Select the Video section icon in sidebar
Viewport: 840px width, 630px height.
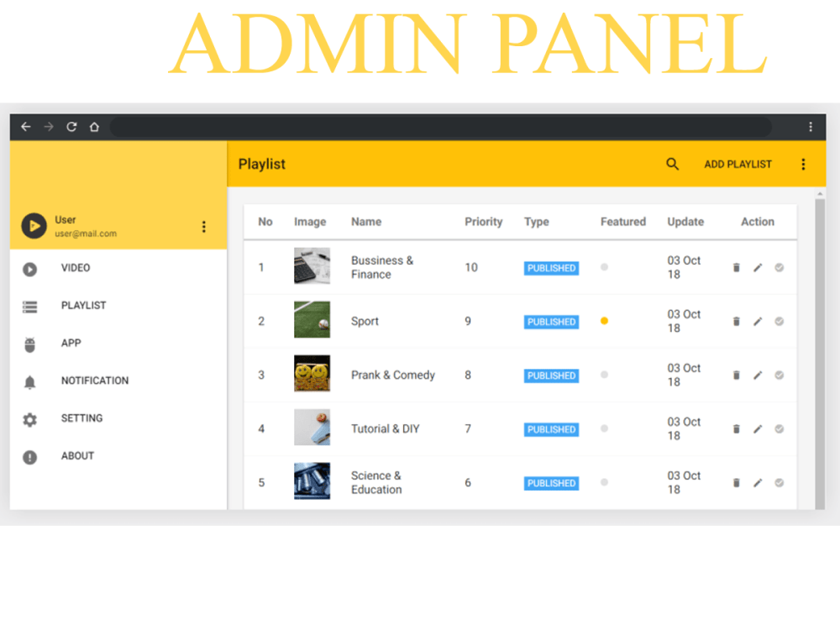click(x=29, y=267)
